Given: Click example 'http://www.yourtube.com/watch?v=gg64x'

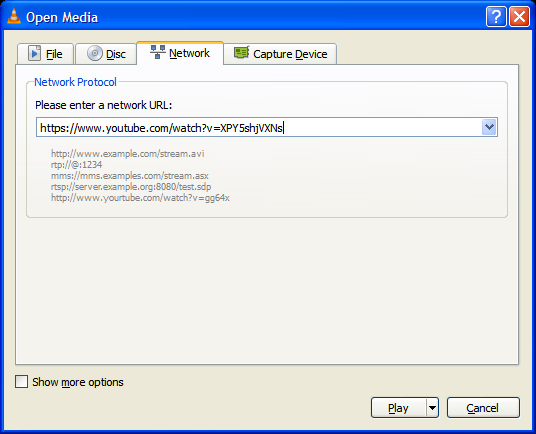Looking at the screenshot, I should click(x=140, y=198).
